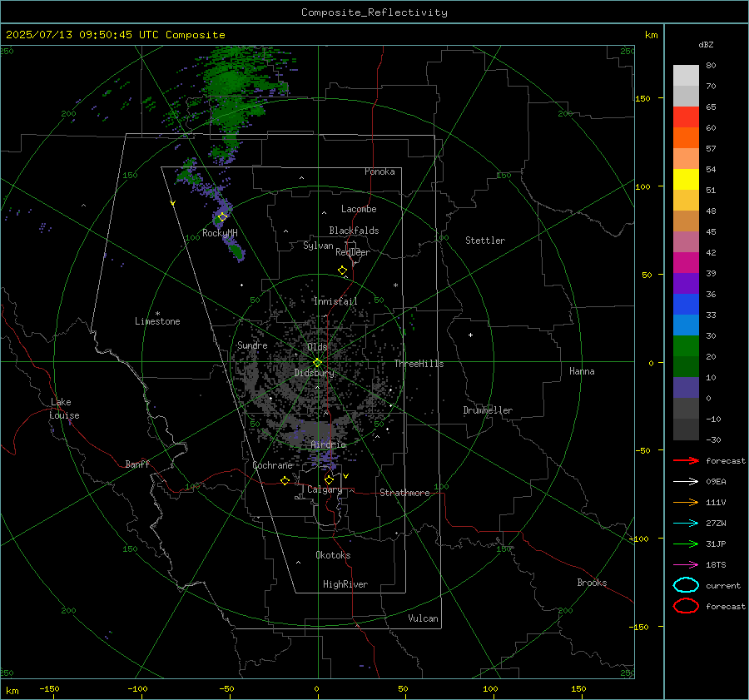Click the green 31JP arrow icon

click(x=686, y=544)
